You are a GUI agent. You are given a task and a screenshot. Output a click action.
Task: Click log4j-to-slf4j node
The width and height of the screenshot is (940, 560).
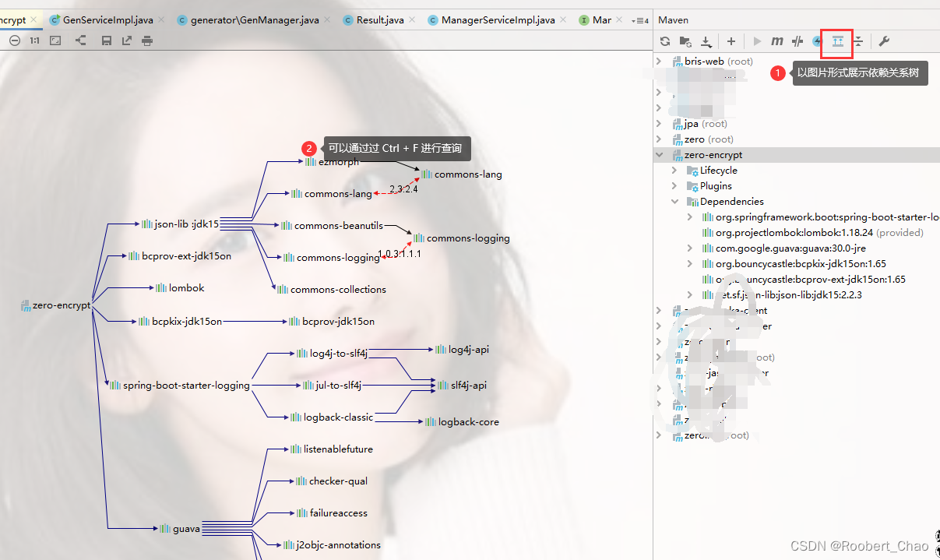point(332,353)
